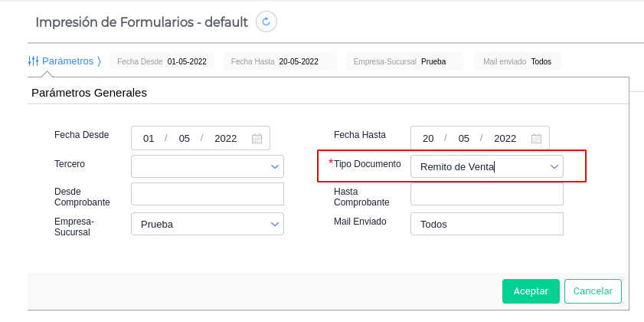Click the refresh icon beside the title
Image resolution: width=644 pixels, height=322 pixels.
(266, 22)
